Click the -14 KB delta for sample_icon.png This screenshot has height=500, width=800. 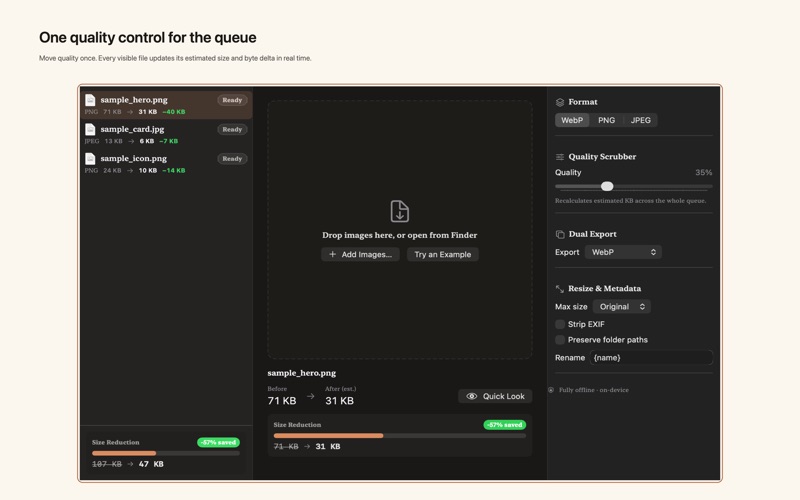tap(173, 170)
